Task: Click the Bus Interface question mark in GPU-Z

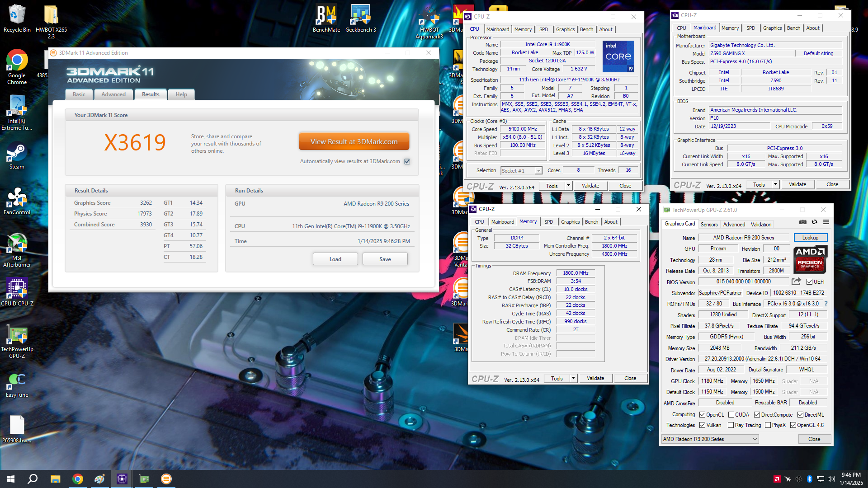Action: tap(826, 304)
